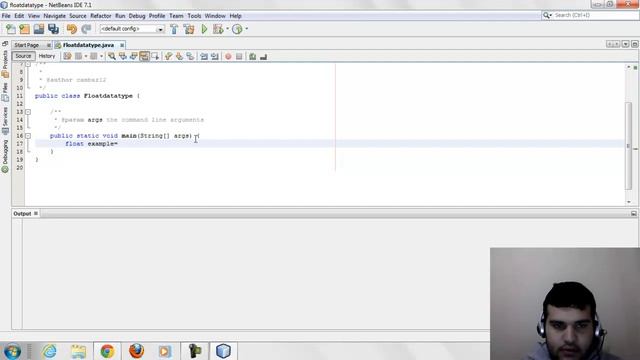Open the Quick Search options dropdown icon
Viewport: 640px width, 360px height.
(547, 15)
